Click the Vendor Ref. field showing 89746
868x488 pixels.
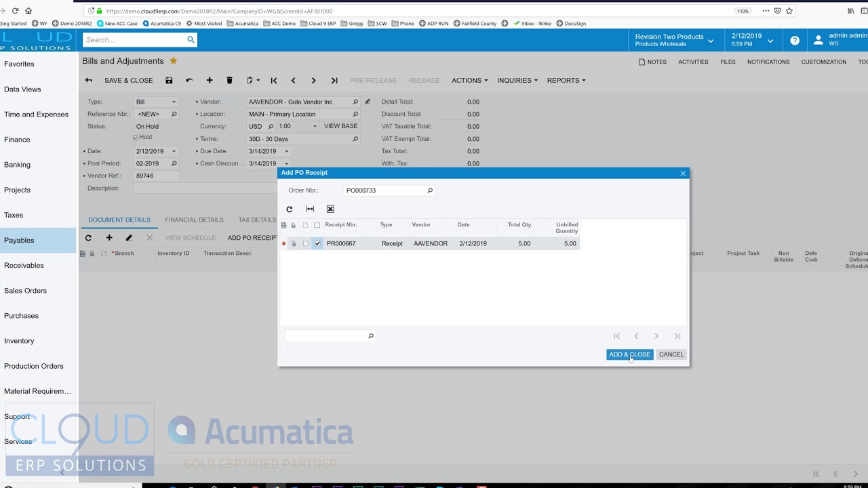coord(157,176)
